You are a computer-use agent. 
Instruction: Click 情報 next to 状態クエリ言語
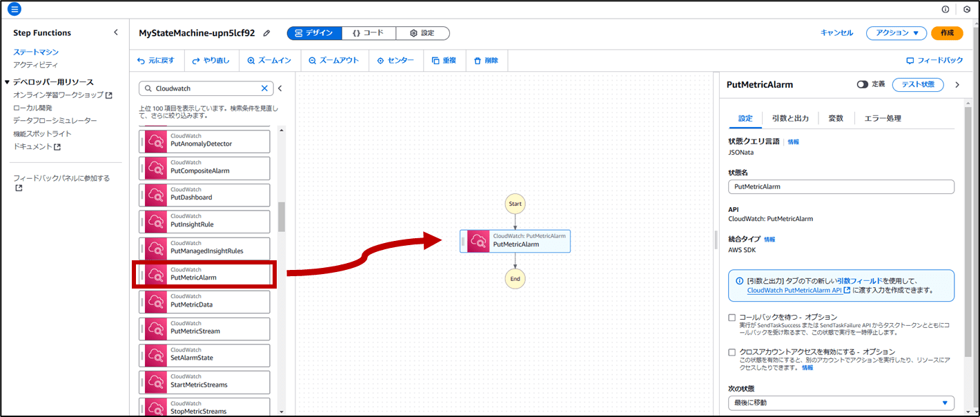coord(794,142)
